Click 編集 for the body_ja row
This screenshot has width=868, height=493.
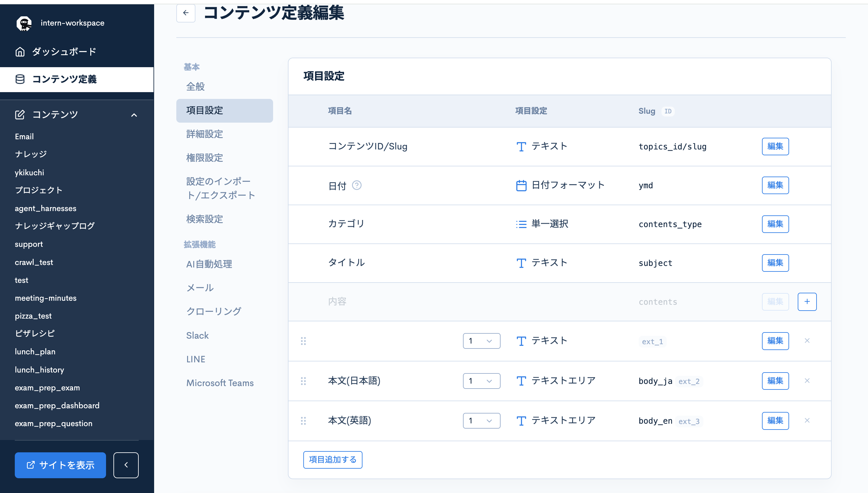[775, 381]
